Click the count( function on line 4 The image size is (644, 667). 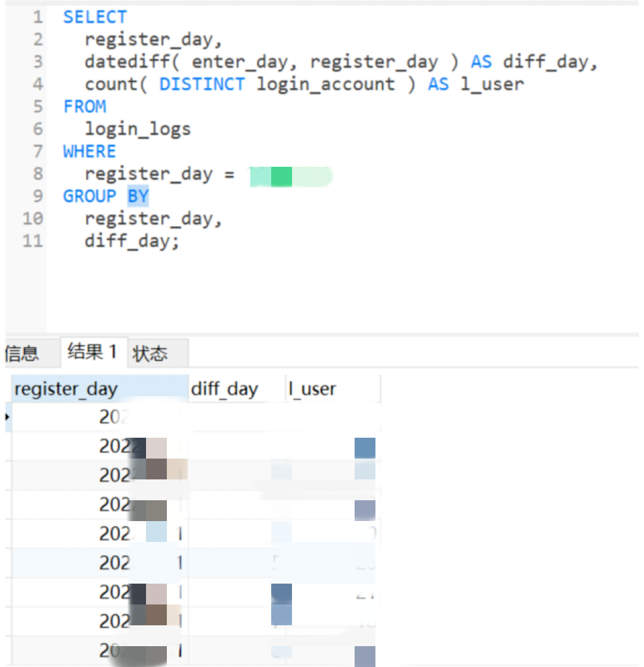(116, 84)
